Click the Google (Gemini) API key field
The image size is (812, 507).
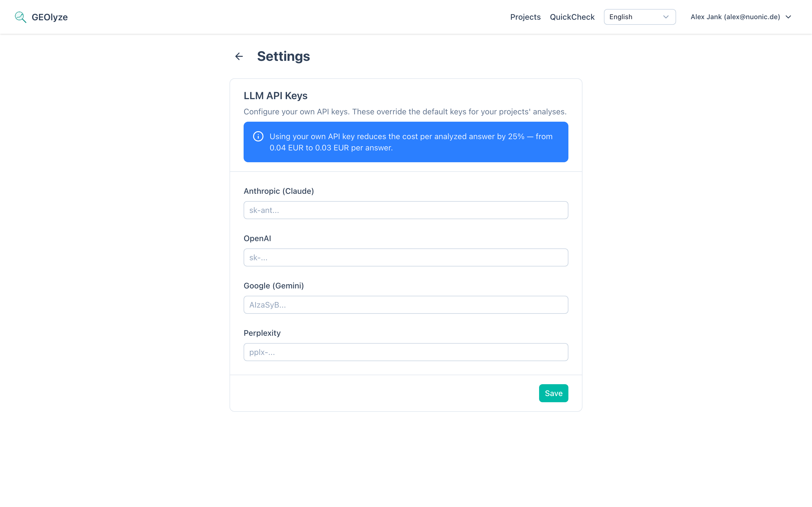point(405,304)
